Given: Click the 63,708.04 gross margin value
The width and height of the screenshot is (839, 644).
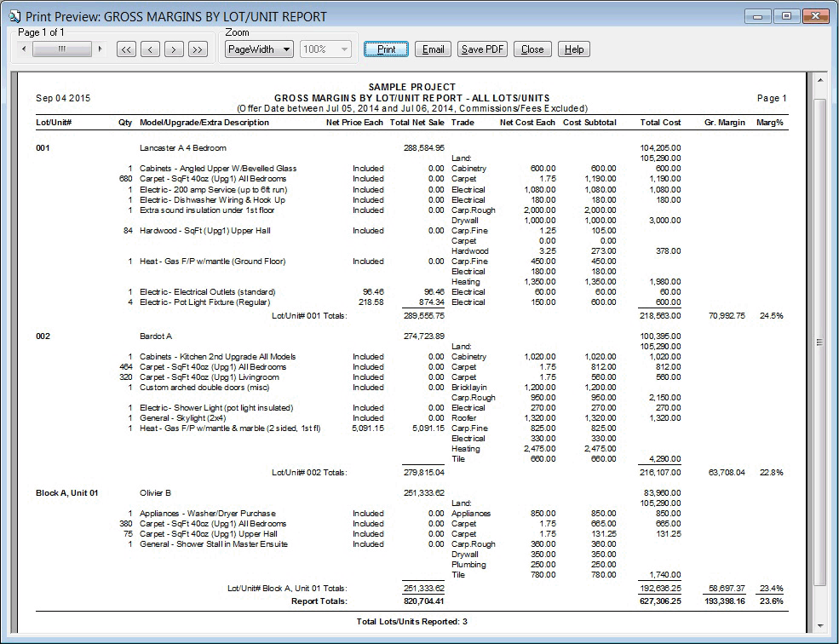Looking at the screenshot, I should point(727,473).
